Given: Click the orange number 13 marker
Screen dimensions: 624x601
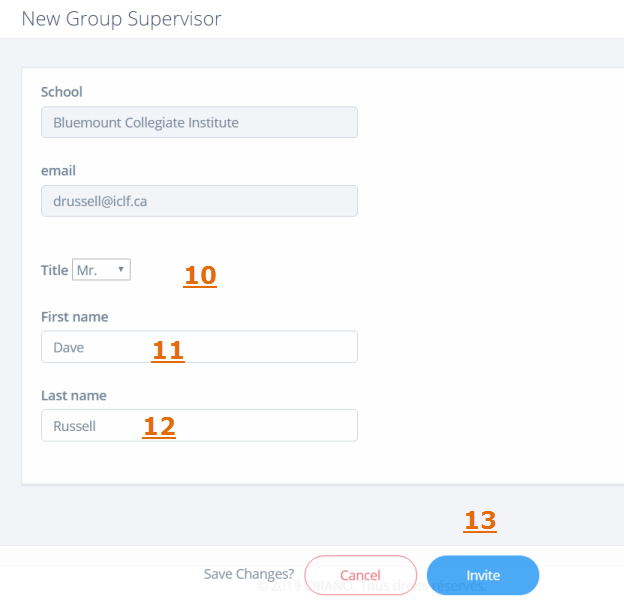Looking at the screenshot, I should point(480,521).
